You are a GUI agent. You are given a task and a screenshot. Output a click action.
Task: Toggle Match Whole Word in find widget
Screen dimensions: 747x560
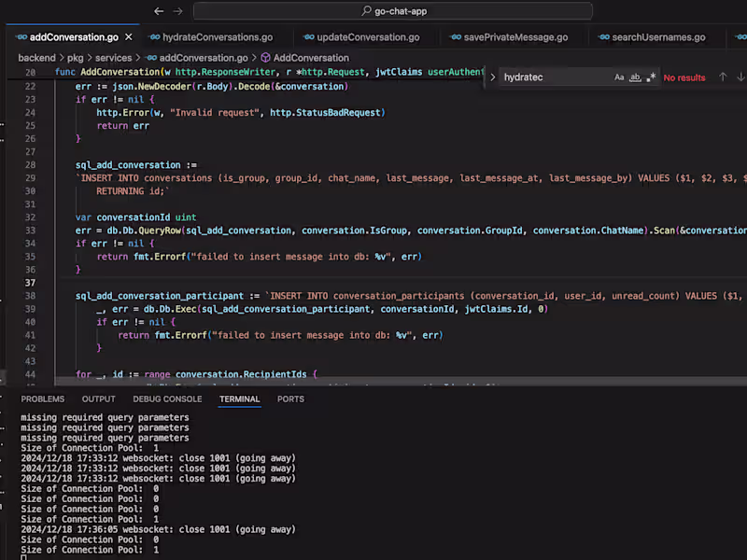(x=635, y=77)
